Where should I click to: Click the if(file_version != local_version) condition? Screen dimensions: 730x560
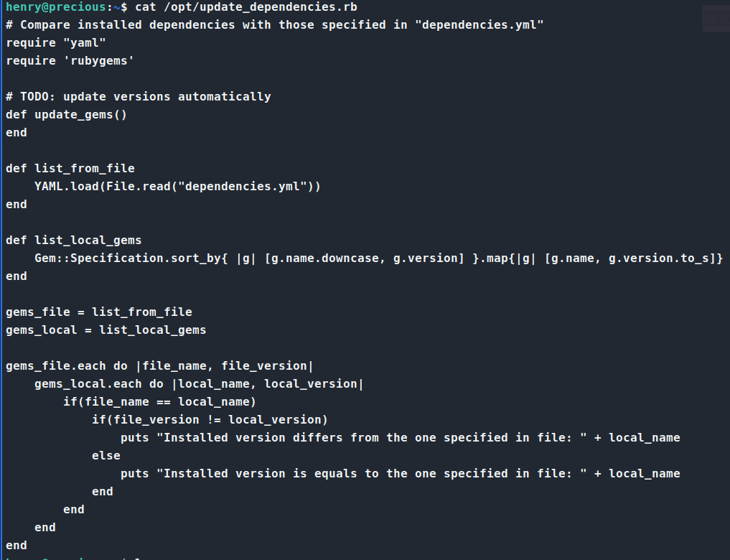(x=210, y=420)
